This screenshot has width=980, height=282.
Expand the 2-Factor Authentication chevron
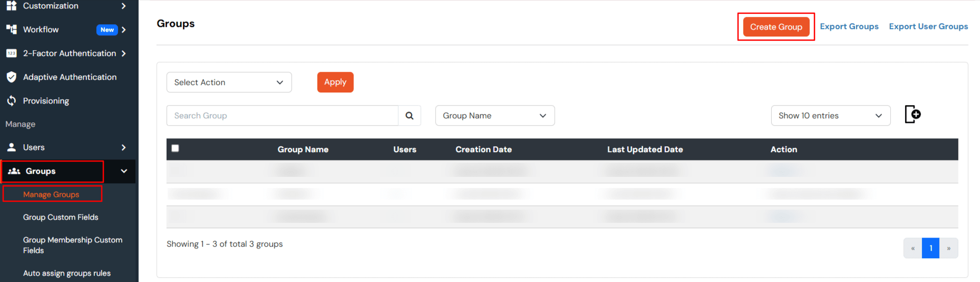[x=123, y=53]
